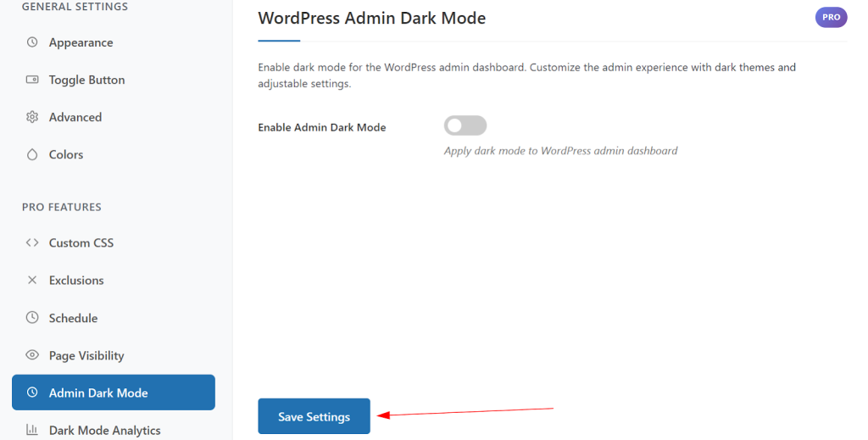Click the Colors droplet icon
Image resolution: width=868 pixels, height=440 pixels.
(x=32, y=154)
